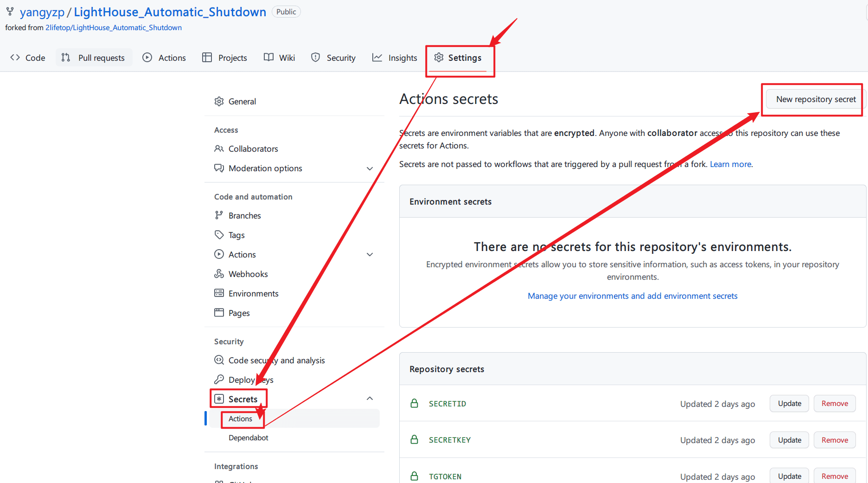Open the yangyzp owner link
Screen dimensions: 868x483
[42, 12]
